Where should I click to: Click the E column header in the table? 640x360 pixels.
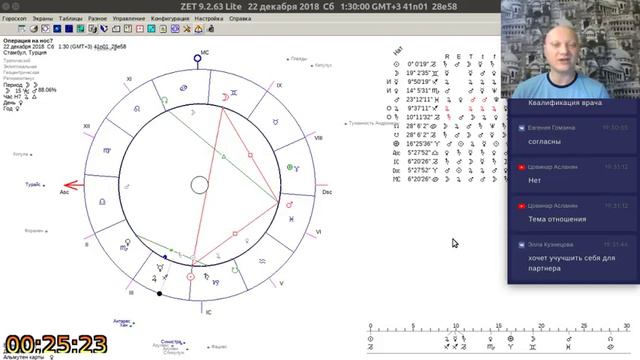[x=458, y=57]
